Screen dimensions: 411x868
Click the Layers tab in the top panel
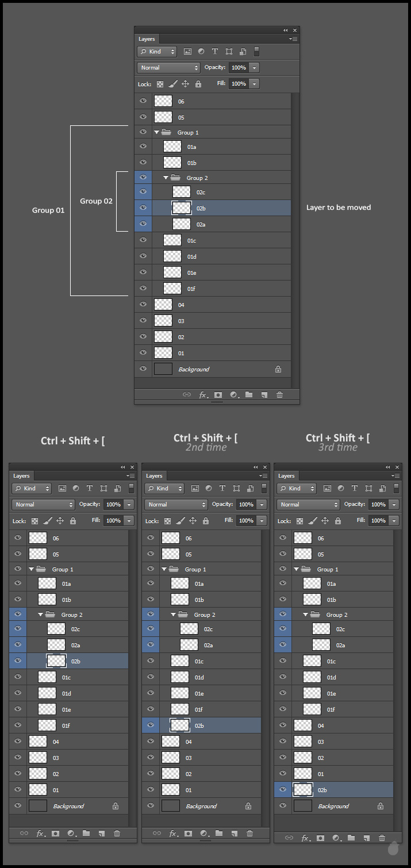tap(147, 39)
